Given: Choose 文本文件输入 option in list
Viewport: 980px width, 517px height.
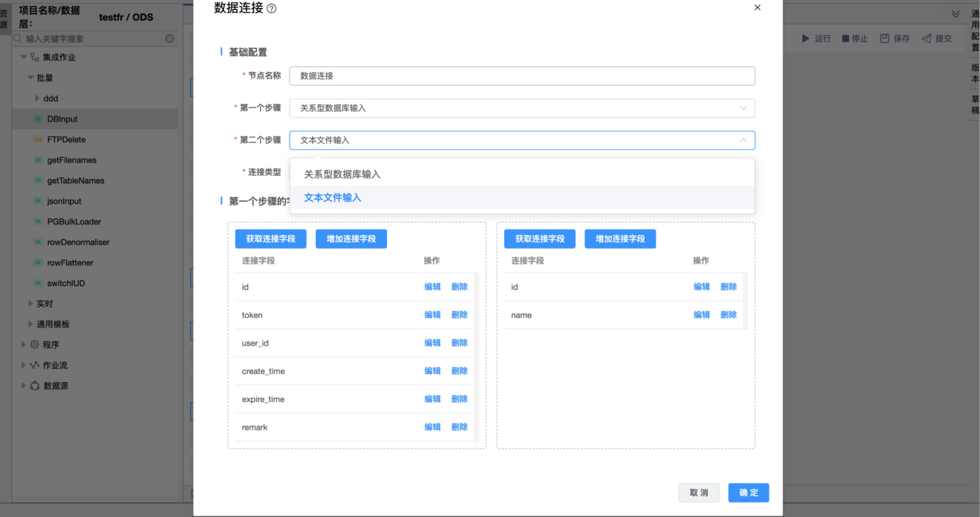Looking at the screenshot, I should 332,198.
